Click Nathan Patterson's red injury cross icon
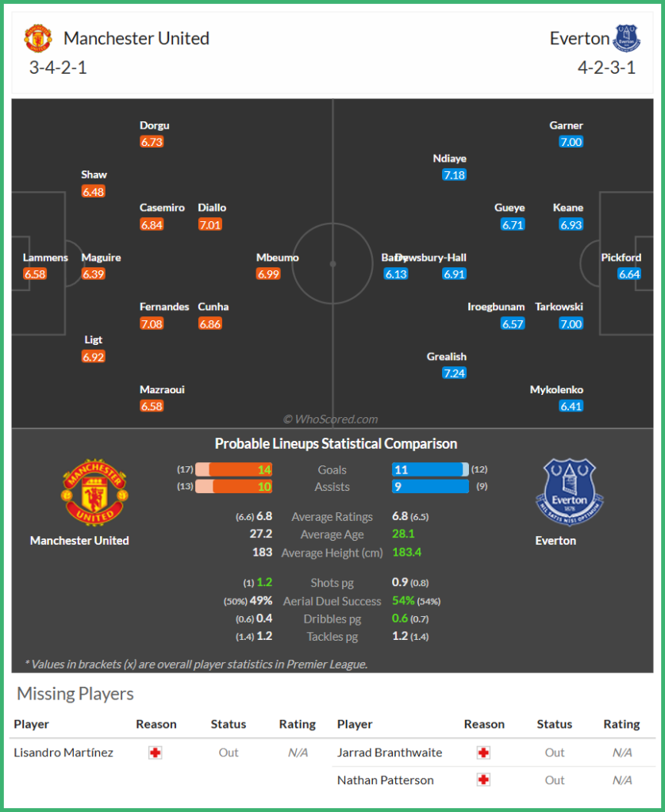 483,779
